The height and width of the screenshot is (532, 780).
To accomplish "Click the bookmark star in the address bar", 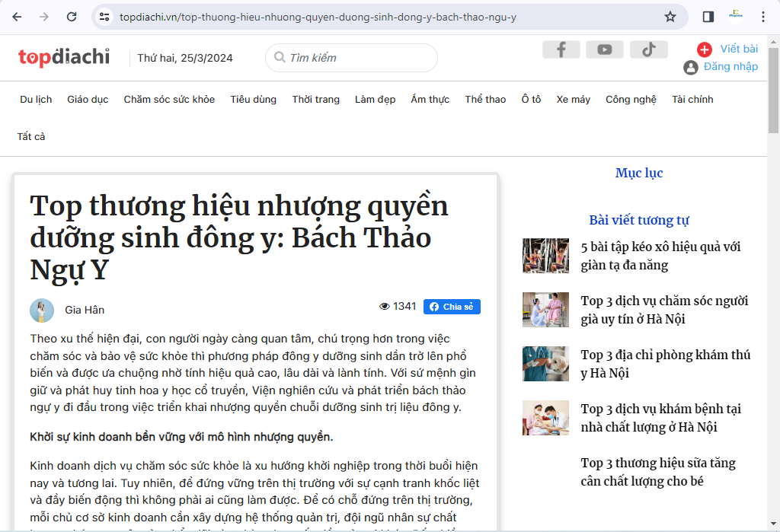I will tap(670, 15).
